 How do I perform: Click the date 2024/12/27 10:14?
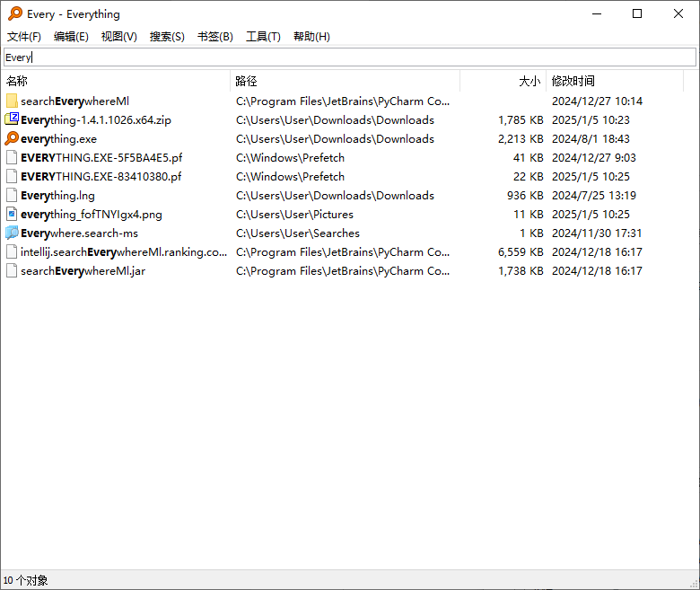597,101
